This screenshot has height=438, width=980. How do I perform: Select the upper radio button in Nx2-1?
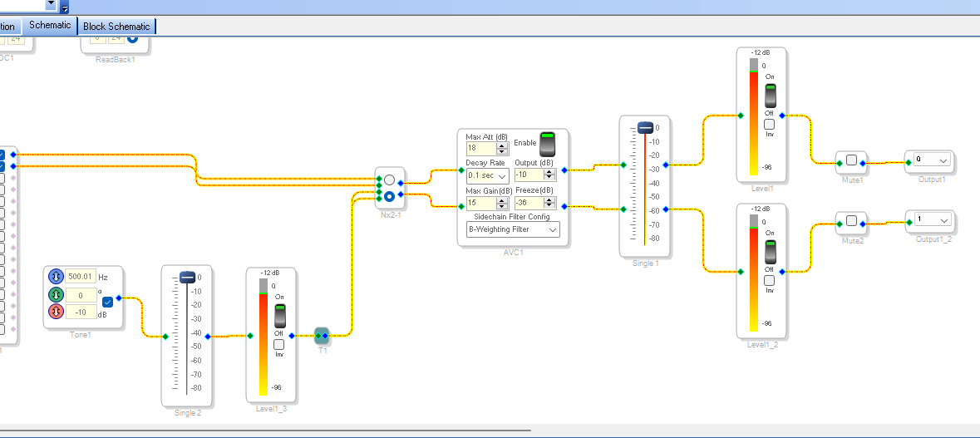[x=389, y=180]
